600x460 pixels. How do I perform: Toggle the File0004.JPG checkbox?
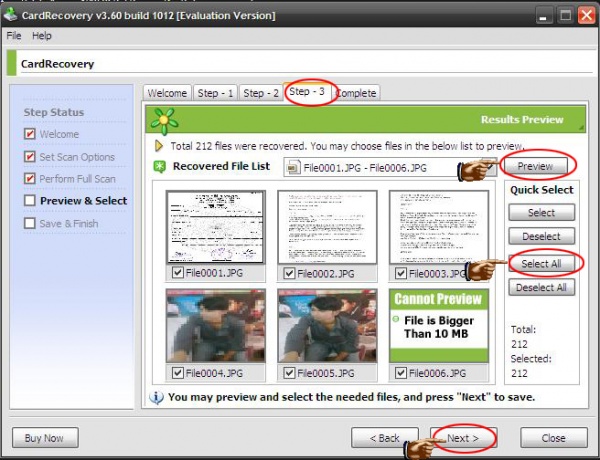177,373
